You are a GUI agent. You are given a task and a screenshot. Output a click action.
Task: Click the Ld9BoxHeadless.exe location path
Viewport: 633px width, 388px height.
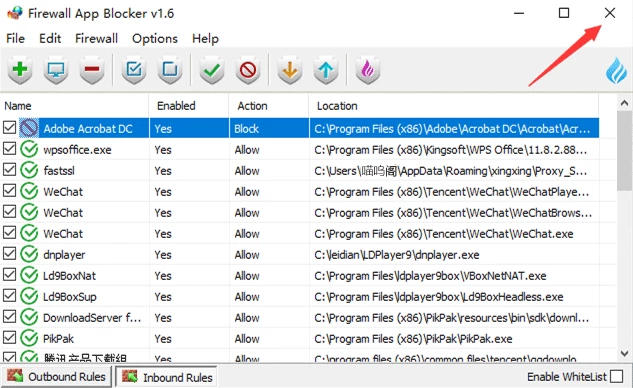(439, 297)
